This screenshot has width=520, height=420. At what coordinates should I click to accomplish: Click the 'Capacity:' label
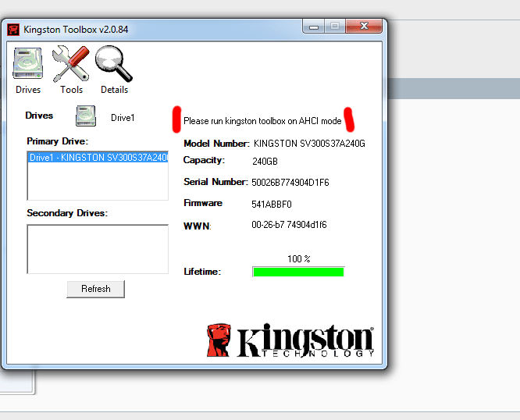[x=204, y=160]
